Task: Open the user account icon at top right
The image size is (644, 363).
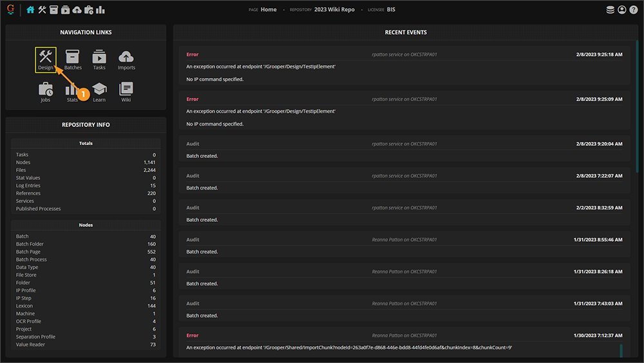Action: tap(622, 10)
